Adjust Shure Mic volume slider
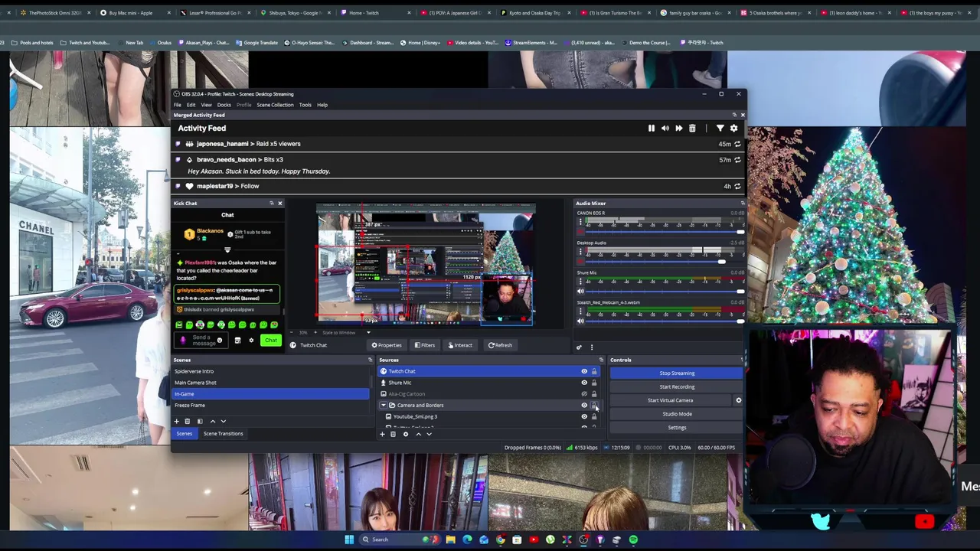 coord(666,292)
